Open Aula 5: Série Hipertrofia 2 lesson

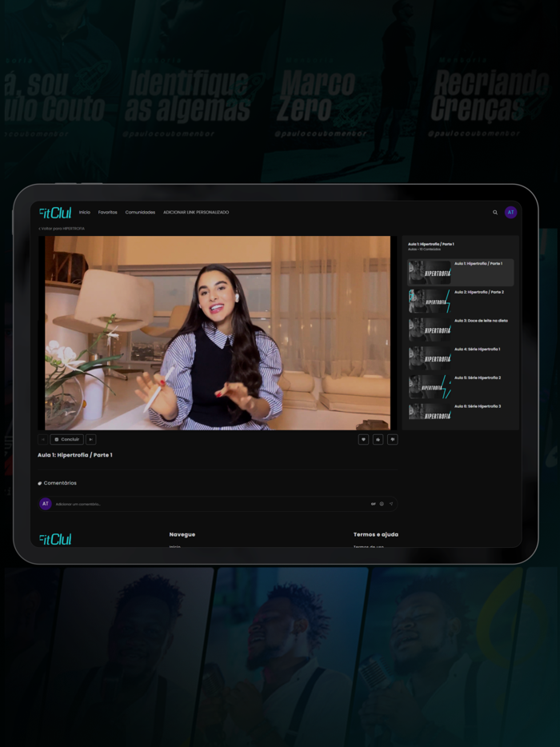[460, 387]
